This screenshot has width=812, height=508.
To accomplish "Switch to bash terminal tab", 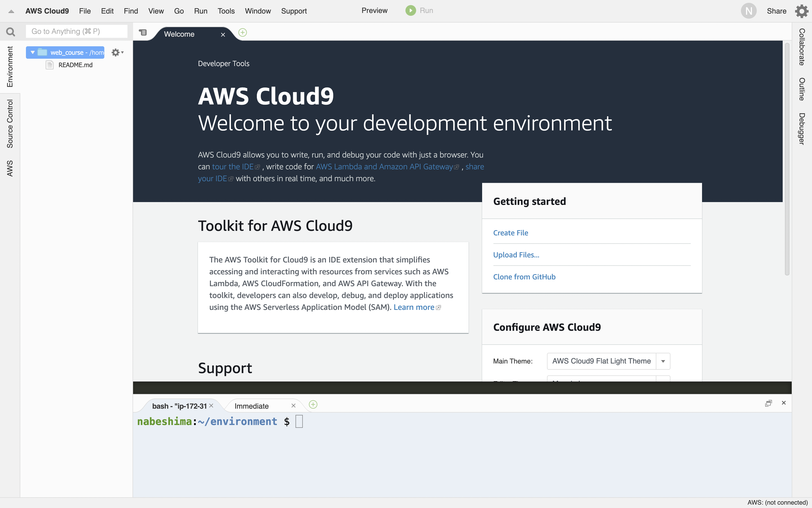I will click(x=179, y=406).
